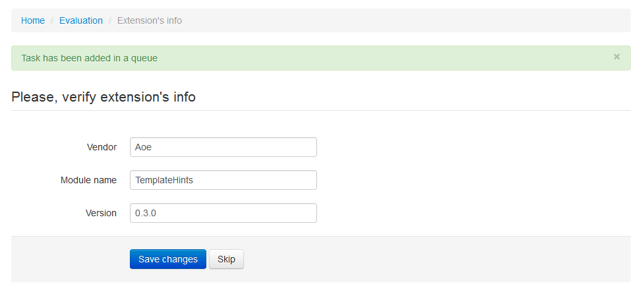Click the Version field label
Image resolution: width=644 pixels, height=296 pixels.
pos(101,213)
